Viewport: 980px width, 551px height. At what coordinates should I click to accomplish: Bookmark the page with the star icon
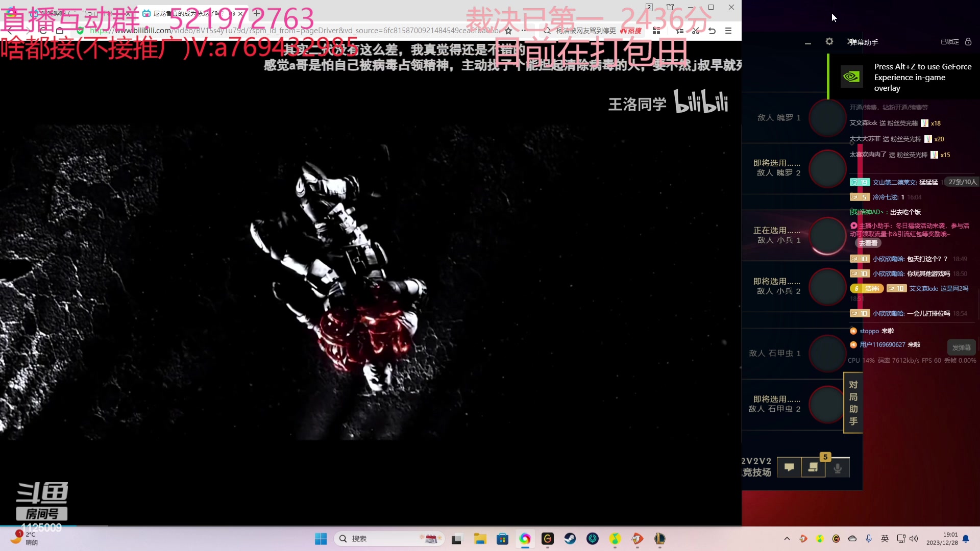coord(508,31)
